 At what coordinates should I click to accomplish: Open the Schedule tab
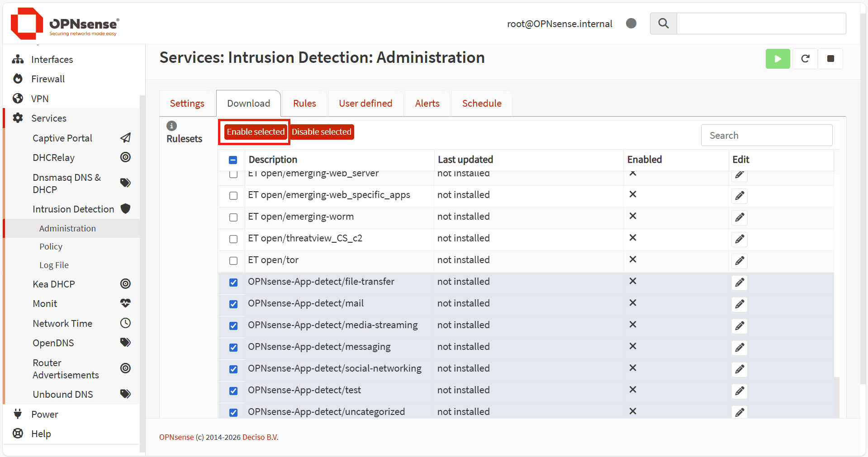(x=481, y=104)
